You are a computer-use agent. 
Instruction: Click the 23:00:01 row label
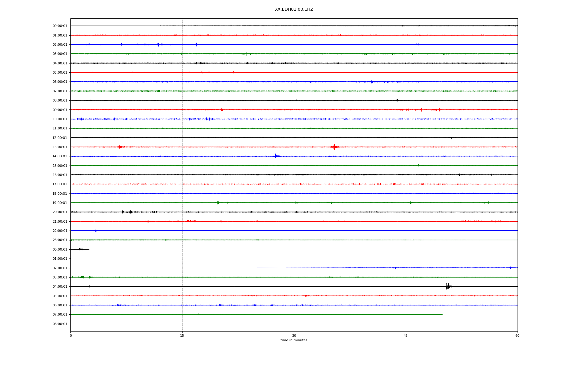pos(60,240)
